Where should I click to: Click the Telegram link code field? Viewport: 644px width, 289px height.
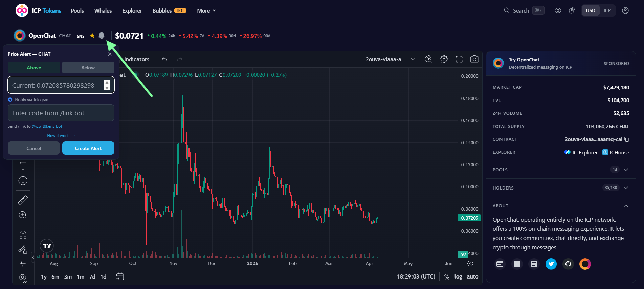coord(61,113)
